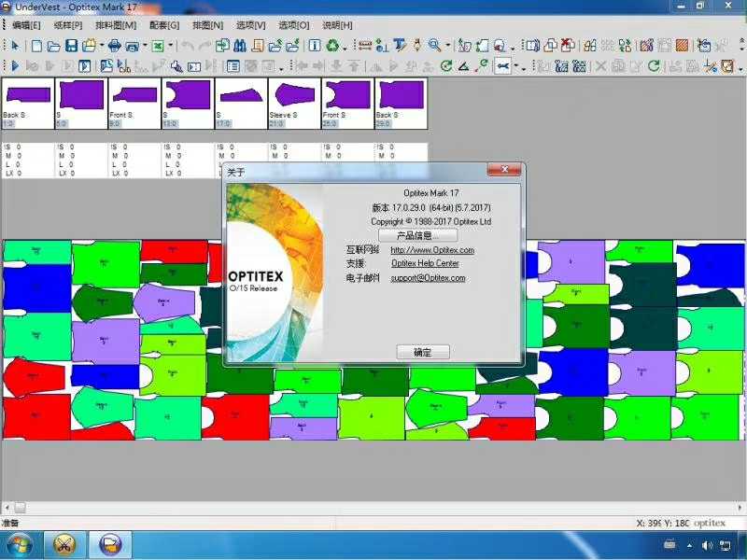
Task: Click the overlapping pieces icon
Action: click(550, 45)
